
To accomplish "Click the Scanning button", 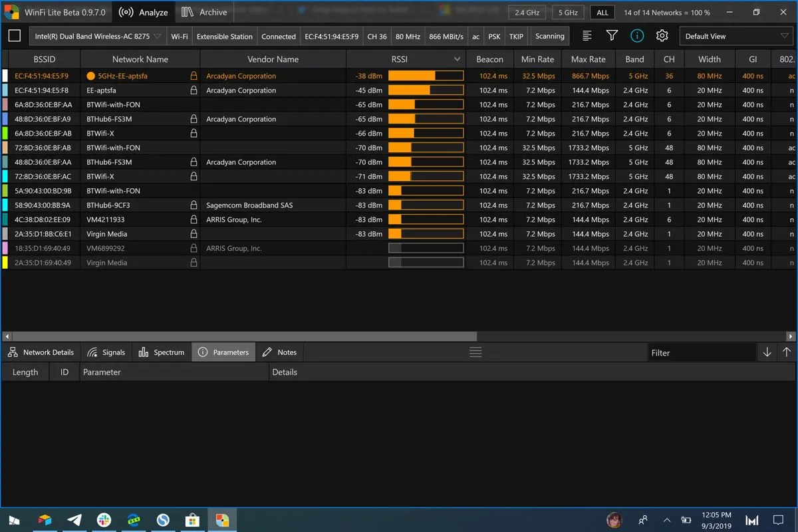I will click(550, 37).
